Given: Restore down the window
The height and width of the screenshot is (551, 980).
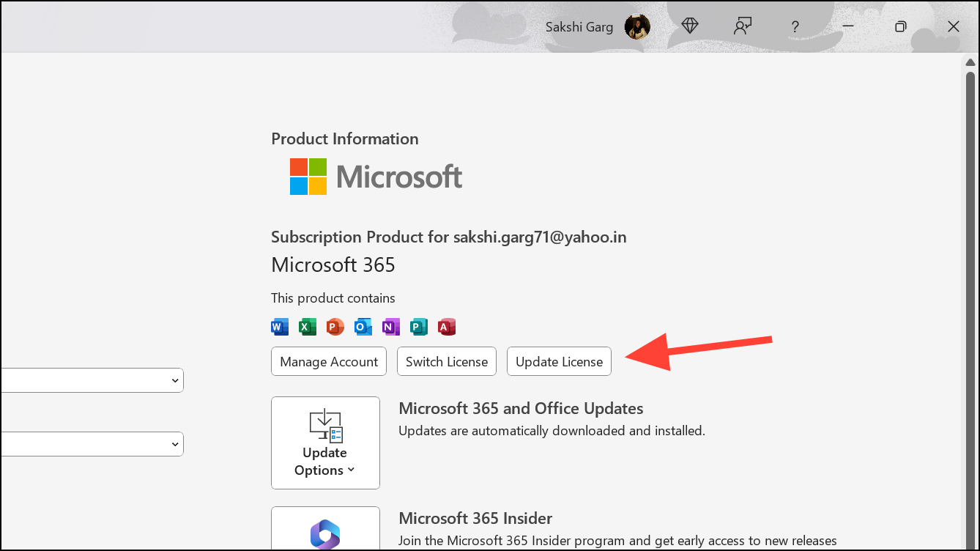Looking at the screenshot, I should pyautogui.click(x=901, y=26).
